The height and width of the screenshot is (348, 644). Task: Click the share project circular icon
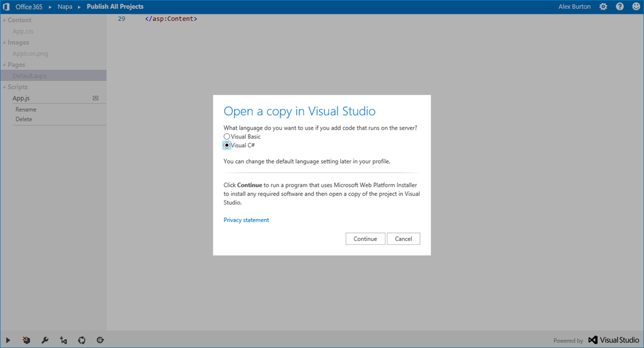(82, 340)
